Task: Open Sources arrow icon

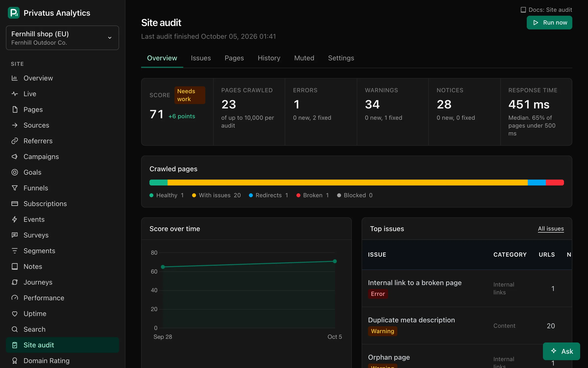Action: point(15,125)
